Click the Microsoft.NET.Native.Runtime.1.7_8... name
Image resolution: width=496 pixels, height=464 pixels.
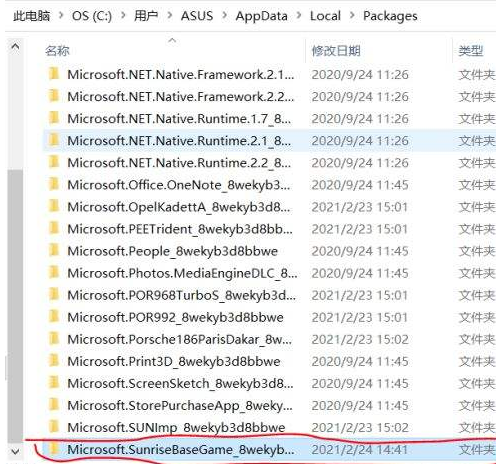click(x=179, y=119)
